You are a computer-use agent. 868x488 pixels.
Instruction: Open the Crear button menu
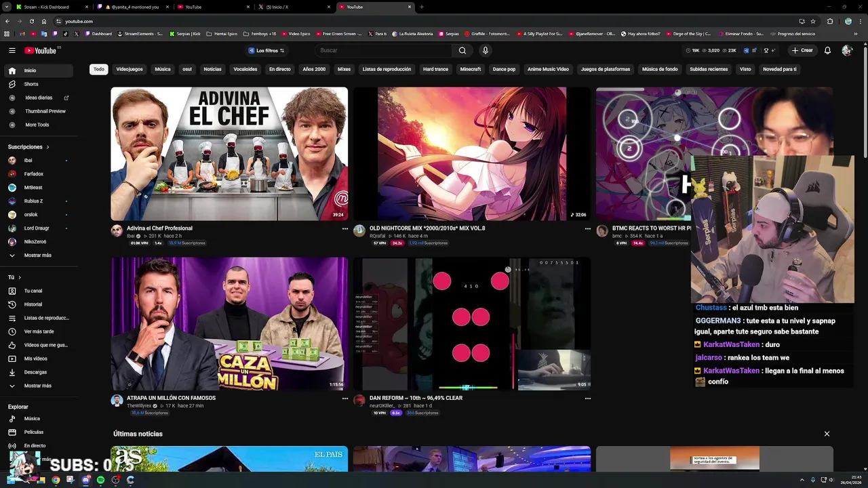(802, 50)
